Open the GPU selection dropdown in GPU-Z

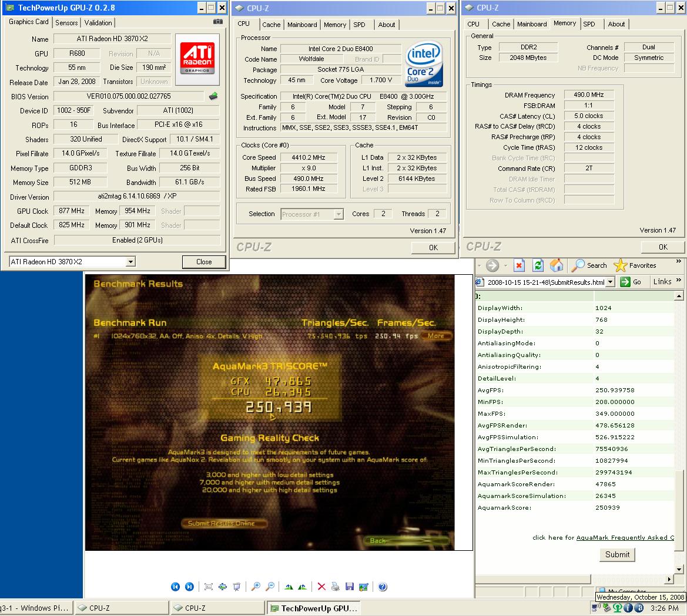(130, 262)
